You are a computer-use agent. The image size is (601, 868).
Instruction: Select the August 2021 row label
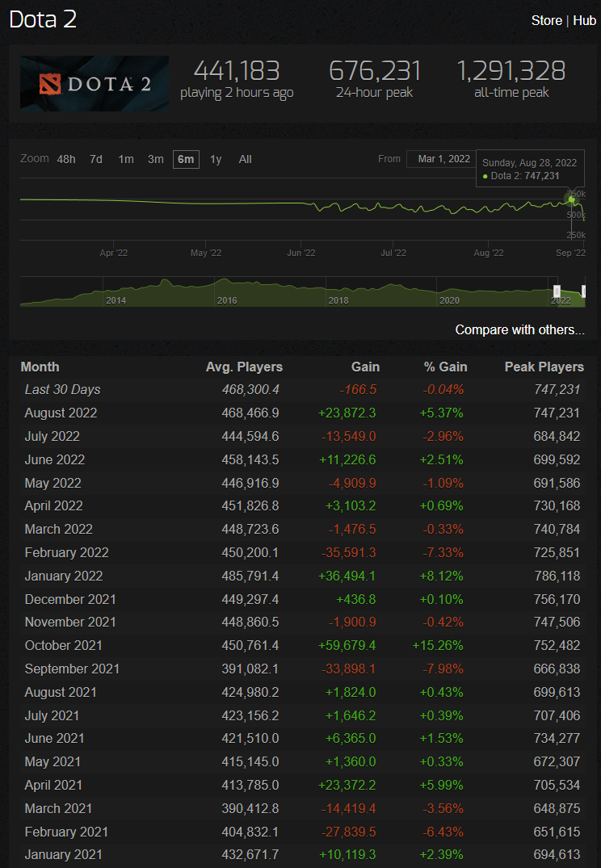[61, 693]
